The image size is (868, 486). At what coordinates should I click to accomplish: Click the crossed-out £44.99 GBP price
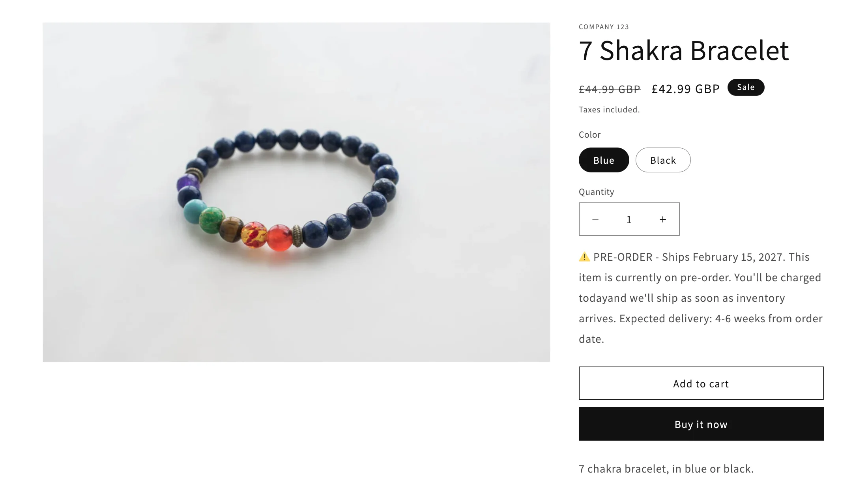(x=610, y=89)
